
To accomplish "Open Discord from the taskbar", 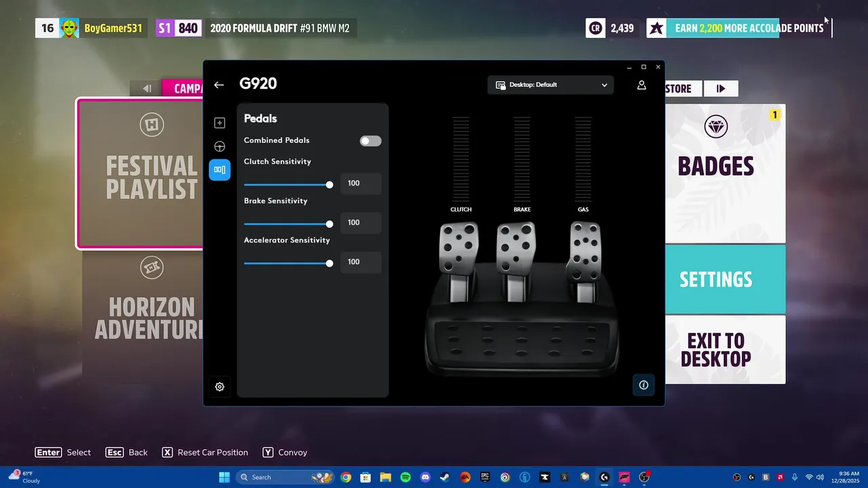I will [x=425, y=477].
